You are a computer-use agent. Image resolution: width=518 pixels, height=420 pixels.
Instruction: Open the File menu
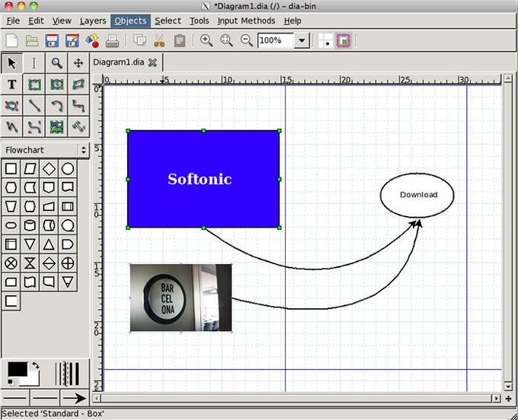pos(13,21)
